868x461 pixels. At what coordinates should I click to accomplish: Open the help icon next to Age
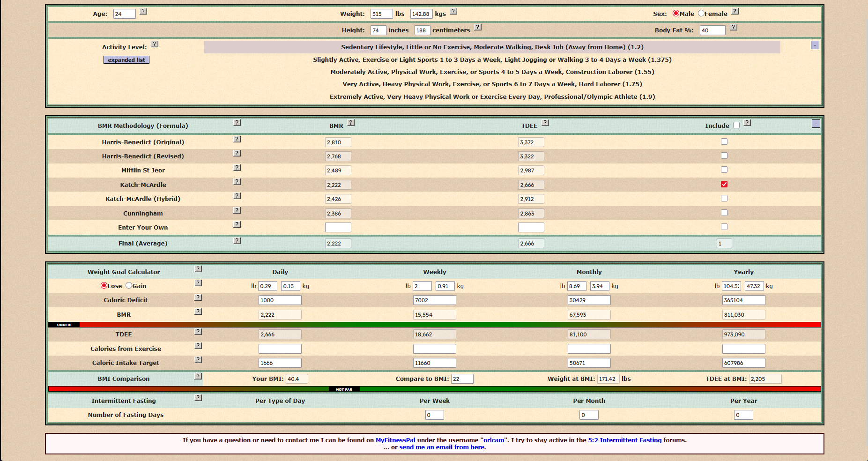pyautogui.click(x=144, y=11)
